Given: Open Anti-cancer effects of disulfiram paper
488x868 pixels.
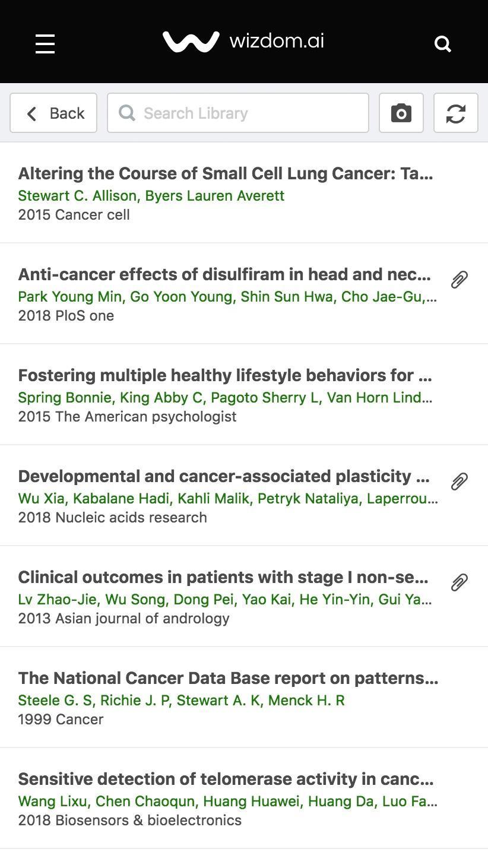Looking at the screenshot, I should click(224, 274).
